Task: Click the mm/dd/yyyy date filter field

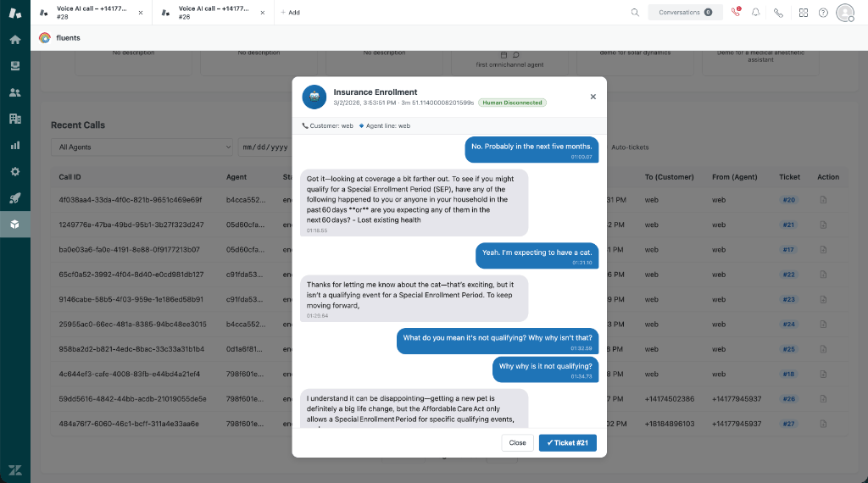Action: [265, 147]
